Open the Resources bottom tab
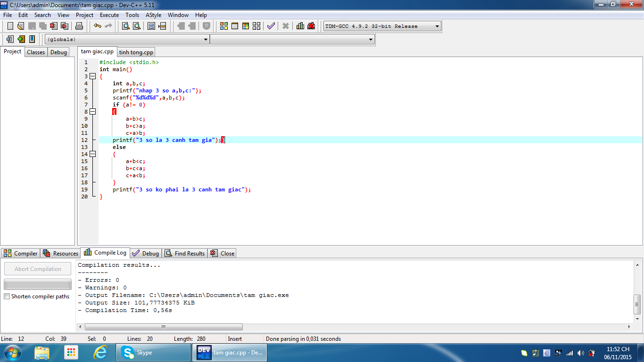Image resolution: width=644 pixels, height=362 pixels. (60, 253)
